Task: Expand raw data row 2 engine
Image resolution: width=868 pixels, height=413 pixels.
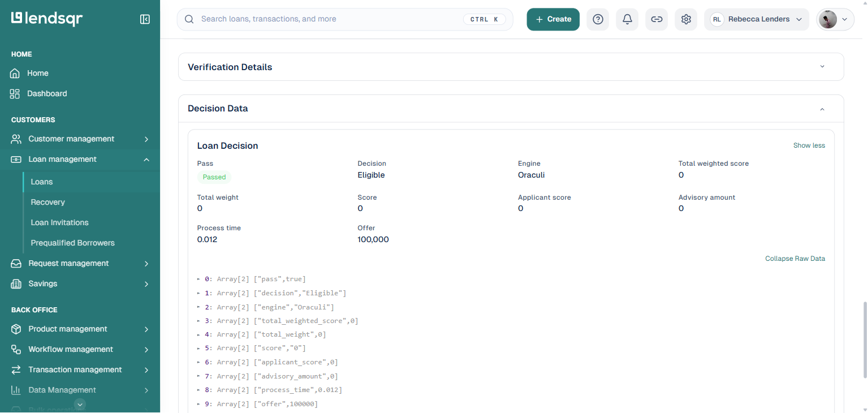Action: [x=198, y=307]
